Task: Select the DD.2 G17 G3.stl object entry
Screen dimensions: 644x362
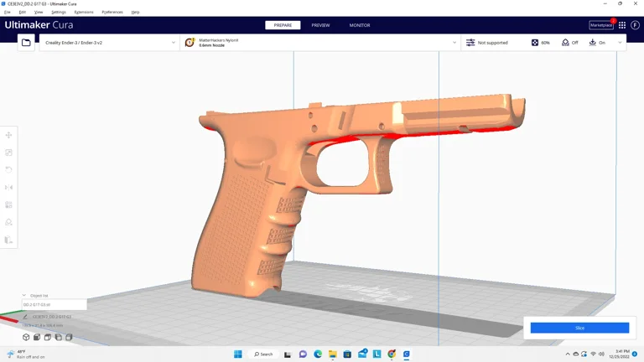Action: click(x=55, y=304)
